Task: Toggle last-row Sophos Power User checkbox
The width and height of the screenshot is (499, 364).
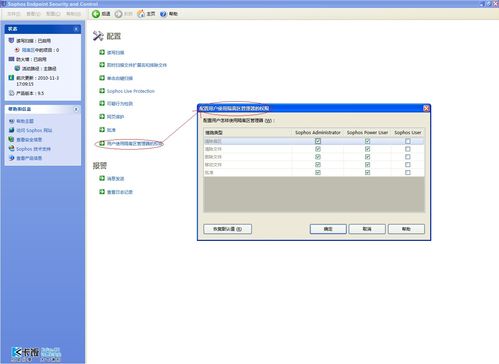Action: click(367, 172)
